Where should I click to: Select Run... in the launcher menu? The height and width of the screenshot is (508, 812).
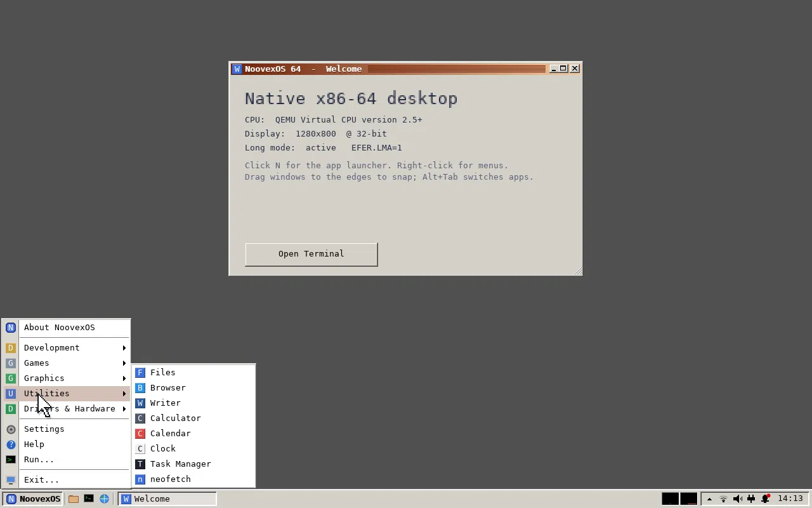coord(67,460)
